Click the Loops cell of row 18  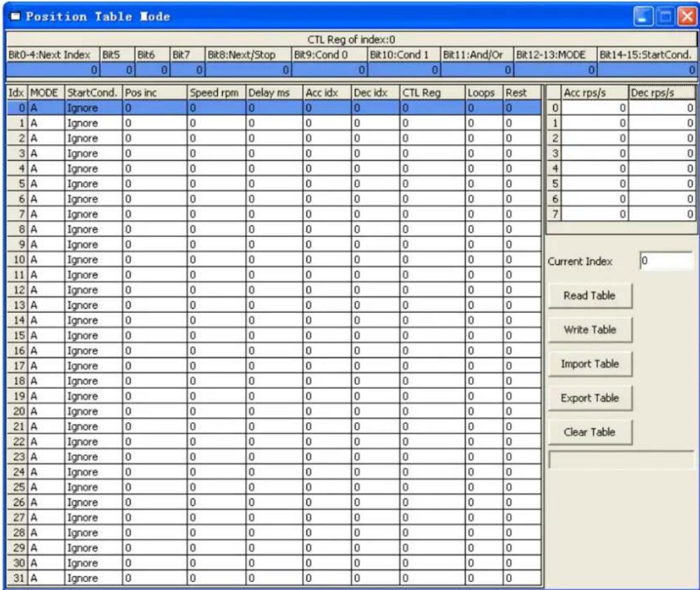click(x=485, y=380)
